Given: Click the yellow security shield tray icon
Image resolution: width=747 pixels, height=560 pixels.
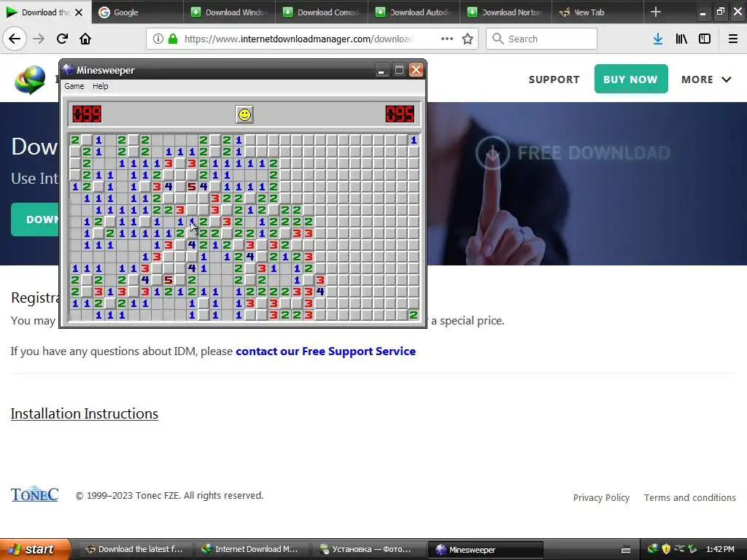Looking at the screenshot, I should 666,549.
